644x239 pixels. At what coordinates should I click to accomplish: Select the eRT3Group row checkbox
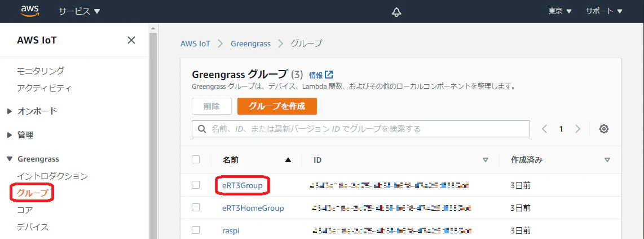[196, 185]
